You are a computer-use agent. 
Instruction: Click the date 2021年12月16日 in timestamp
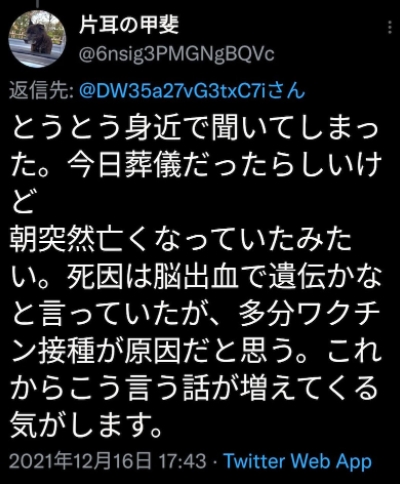point(80,461)
